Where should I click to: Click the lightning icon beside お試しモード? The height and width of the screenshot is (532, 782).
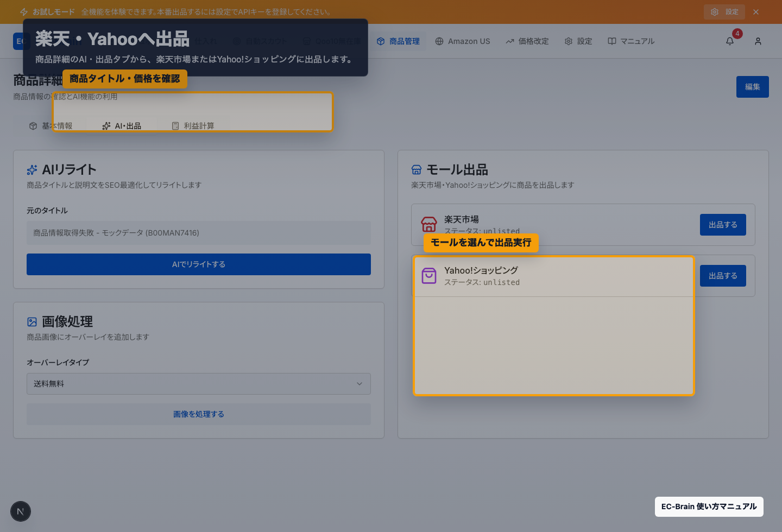click(x=24, y=12)
